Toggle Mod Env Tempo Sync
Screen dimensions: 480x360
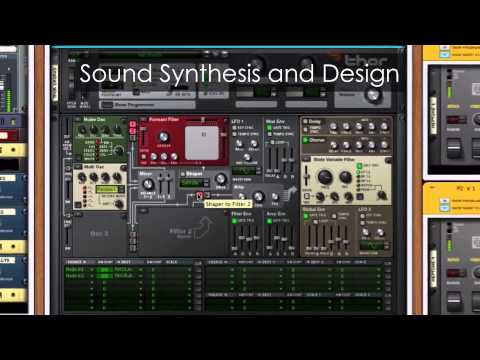269,134
